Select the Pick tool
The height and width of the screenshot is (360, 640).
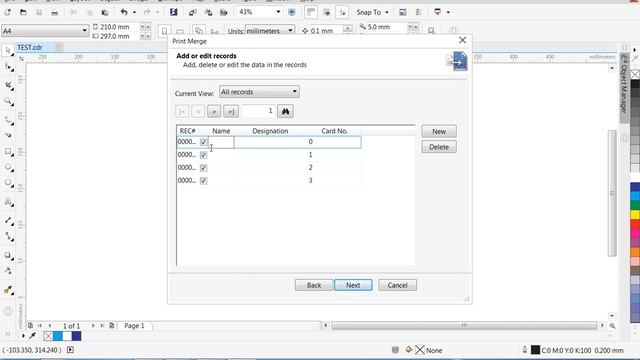tap(8, 51)
